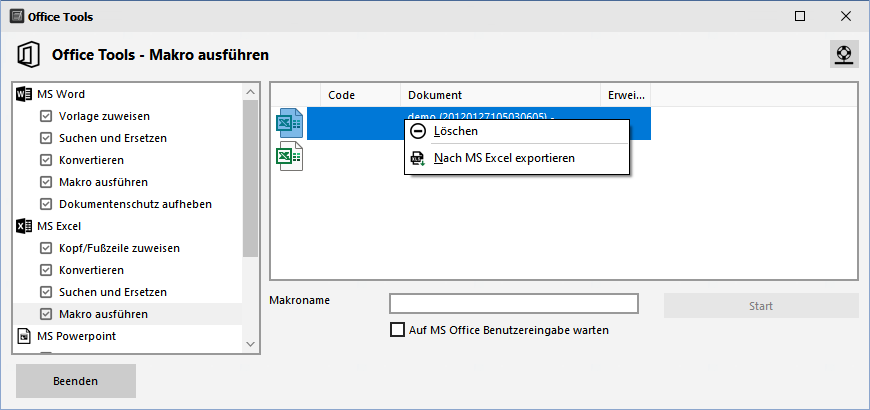Screen dimensions: 870x410
Task: Toggle checkbox for Konvertieren under MS Excel
Action: pyautogui.click(x=46, y=270)
